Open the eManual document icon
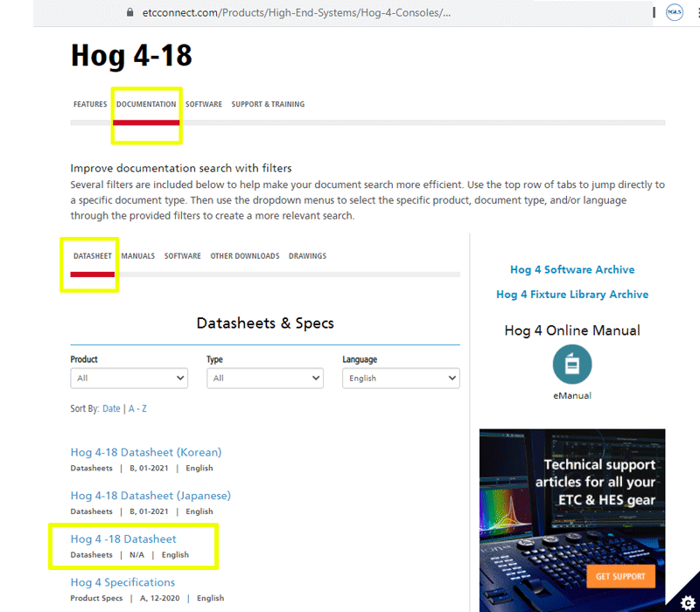The image size is (700, 612). point(572,365)
